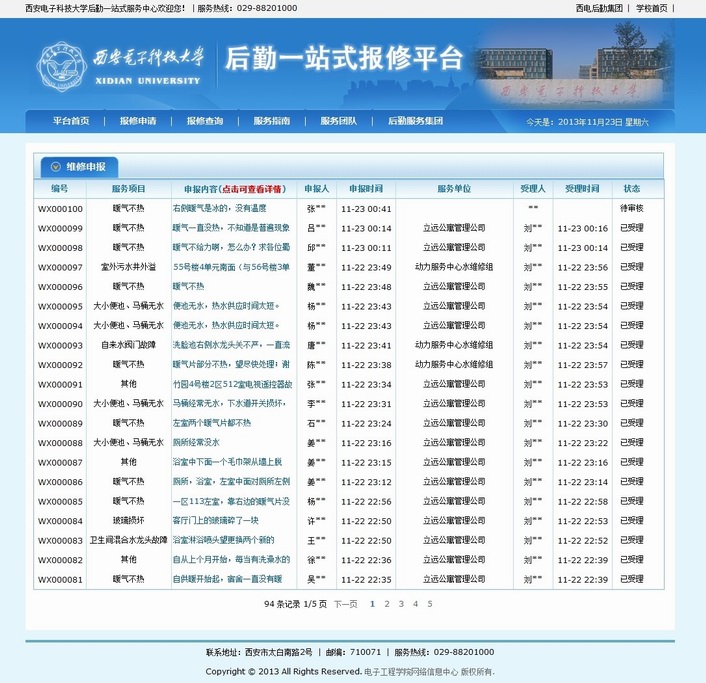Click the 后勤一站式报修平台 banner title
Image resolution: width=706 pixels, height=683 pixels.
(x=344, y=57)
